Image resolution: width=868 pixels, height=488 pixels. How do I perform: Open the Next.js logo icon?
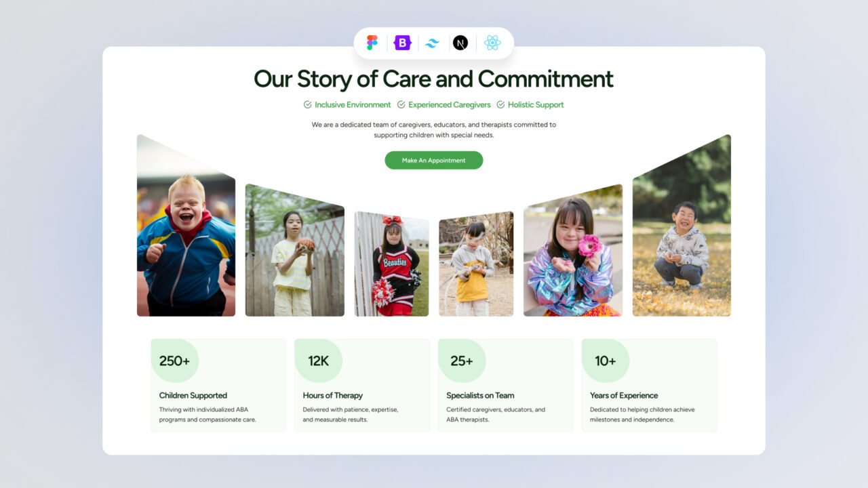tap(460, 43)
